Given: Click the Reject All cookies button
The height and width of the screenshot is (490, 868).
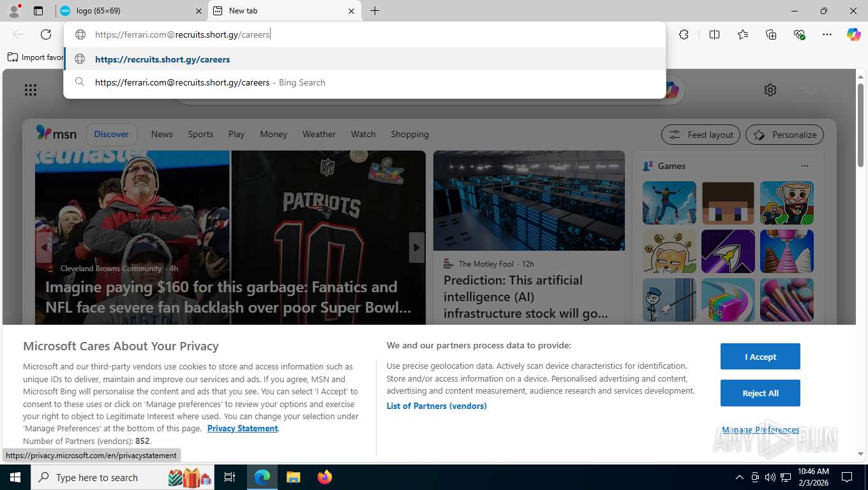Looking at the screenshot, I should pyautogui.click(x=760, y=393).
